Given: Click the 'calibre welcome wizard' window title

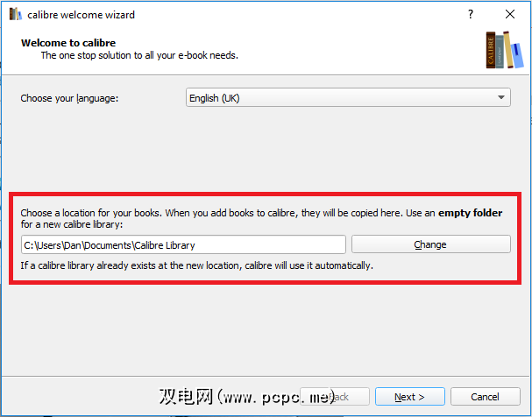Looking at the screenshot, I should (82, 15).
